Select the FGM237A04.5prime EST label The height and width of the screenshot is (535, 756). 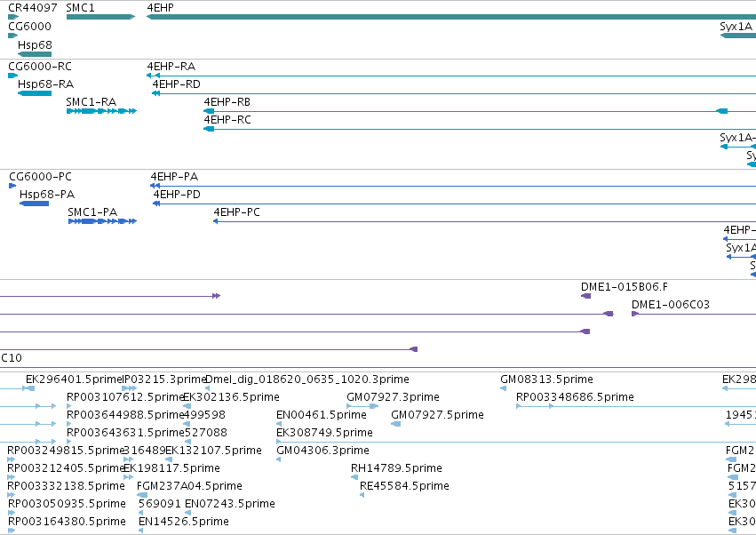pyautogui.click(x=189, y=486)
